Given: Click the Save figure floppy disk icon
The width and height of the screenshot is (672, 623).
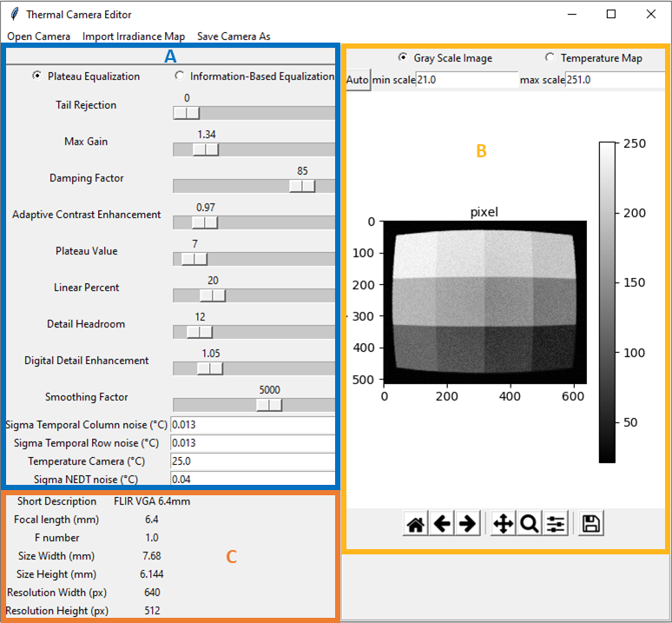Looking at the screenshot, I should point(590,524).
